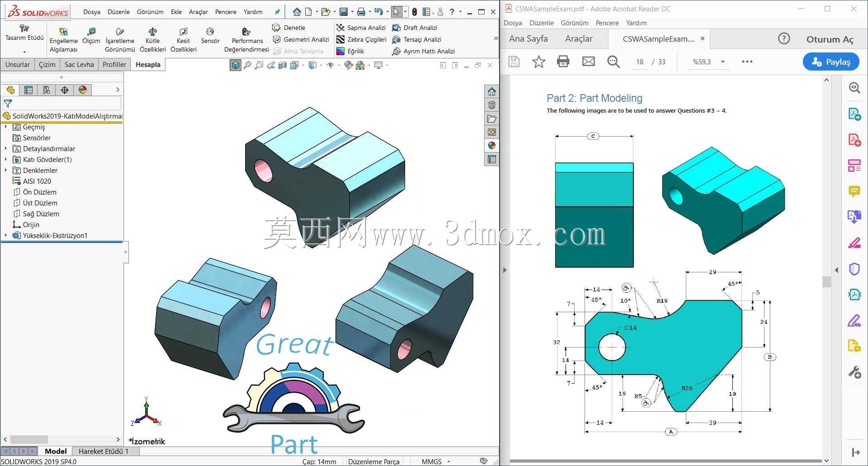Run the Denetle check tool

(289, 28)
